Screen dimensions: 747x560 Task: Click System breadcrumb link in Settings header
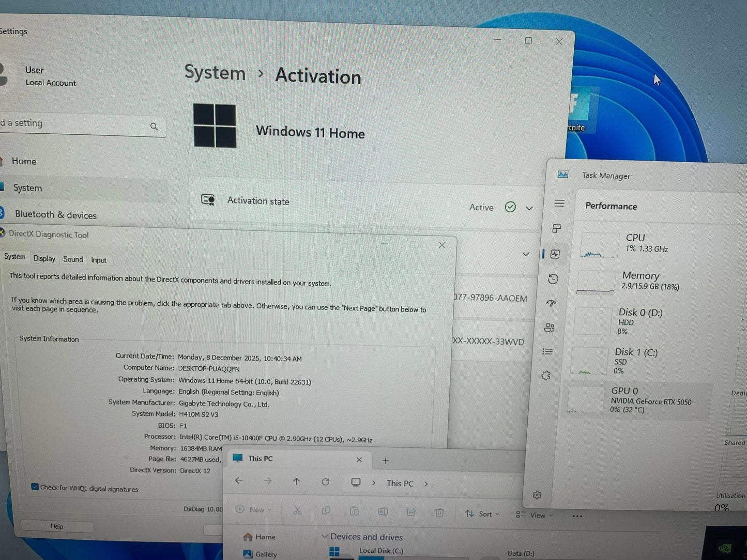pos(215,73)
